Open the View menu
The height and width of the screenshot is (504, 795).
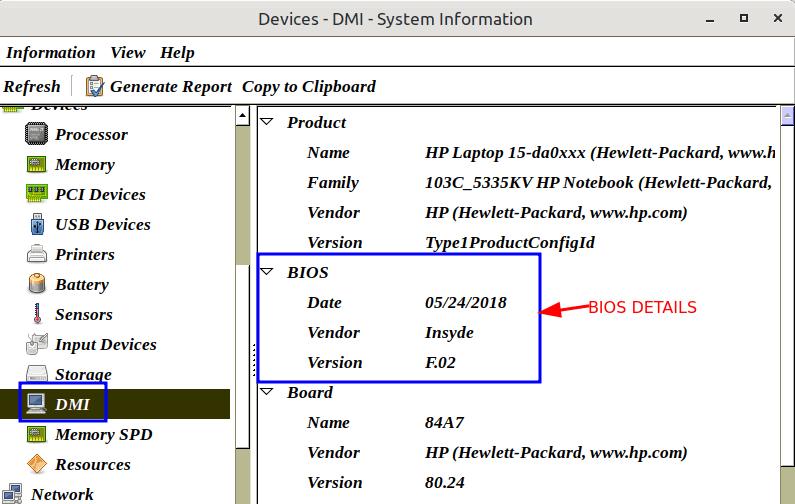pos(128,53)
